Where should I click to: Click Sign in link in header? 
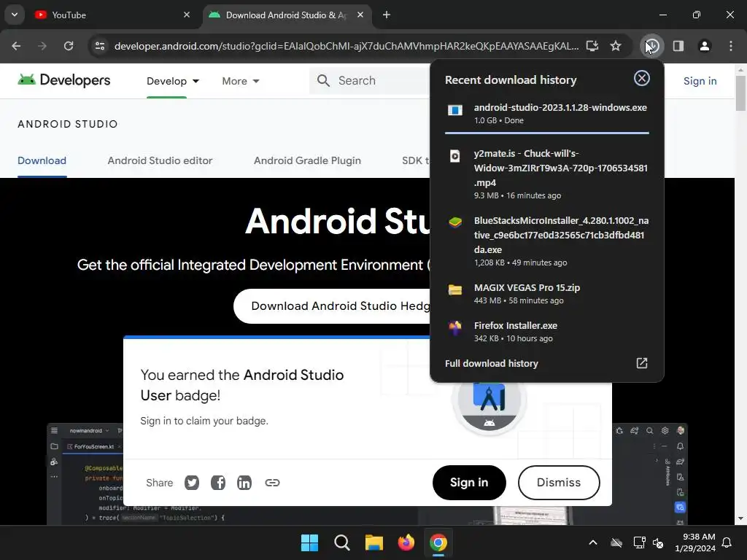700,81
